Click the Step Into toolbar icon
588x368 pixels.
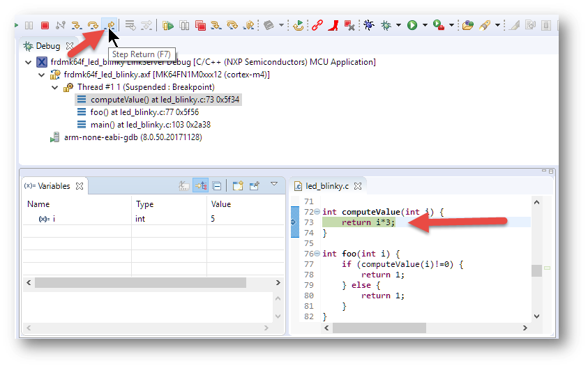pos(77,25)
